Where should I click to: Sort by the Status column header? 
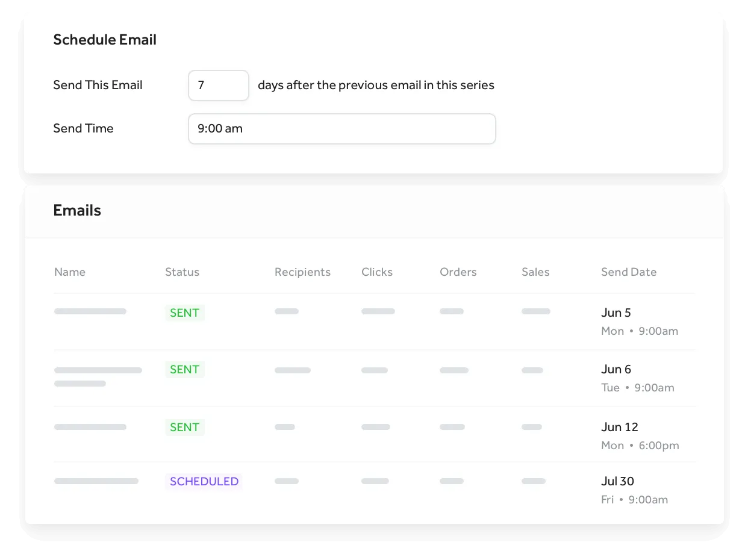coord(182,272)
